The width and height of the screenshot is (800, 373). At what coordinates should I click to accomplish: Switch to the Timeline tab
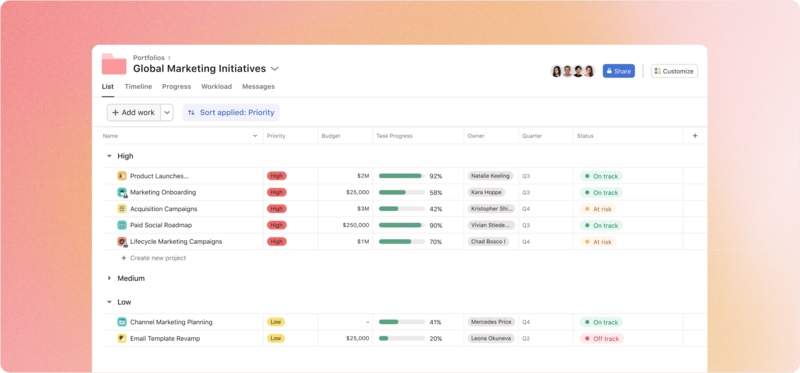[x=138, y=87]
